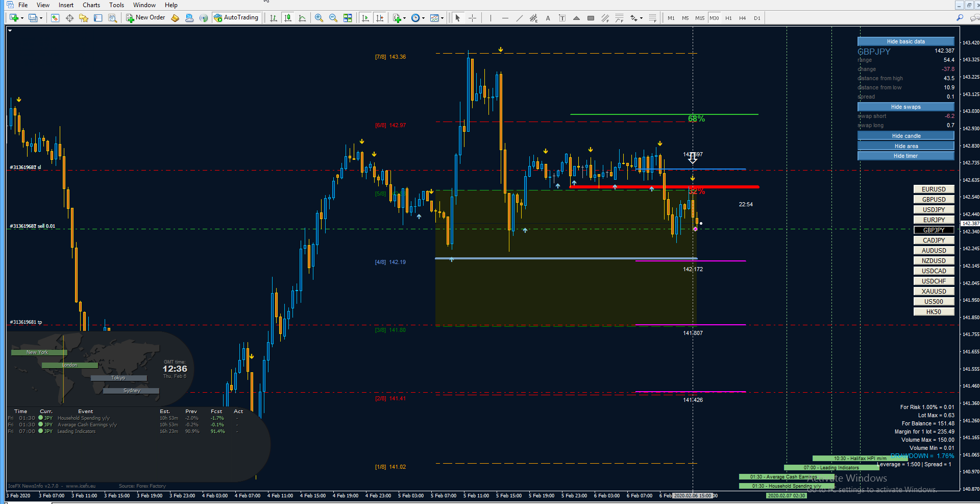
Task: Toggle the AutoTrading button
Action: click(236, 18)
